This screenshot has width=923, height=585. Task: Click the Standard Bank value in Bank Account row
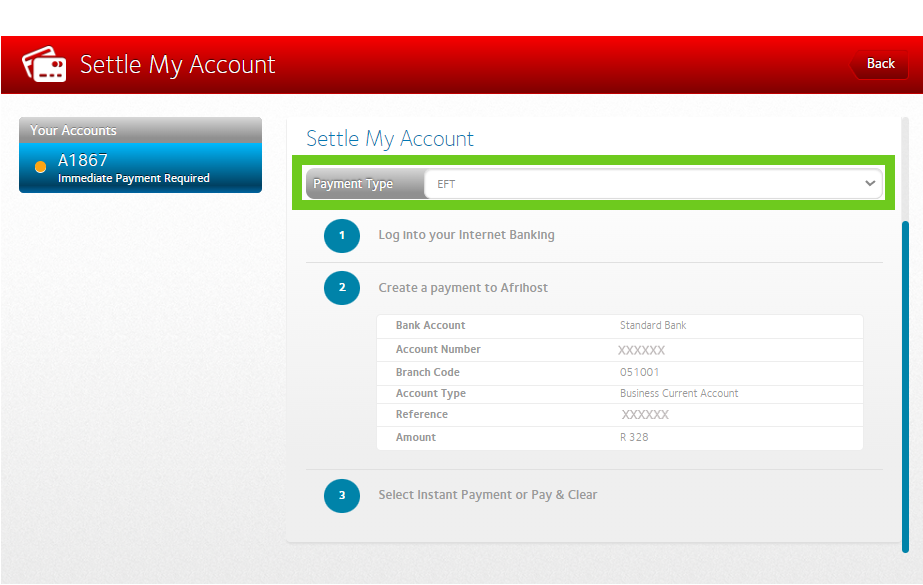pyautogui.click(x=653, y=326)
